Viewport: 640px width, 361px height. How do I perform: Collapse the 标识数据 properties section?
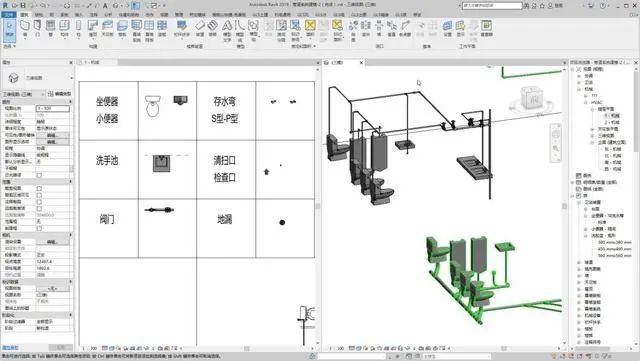click(70, 282)
